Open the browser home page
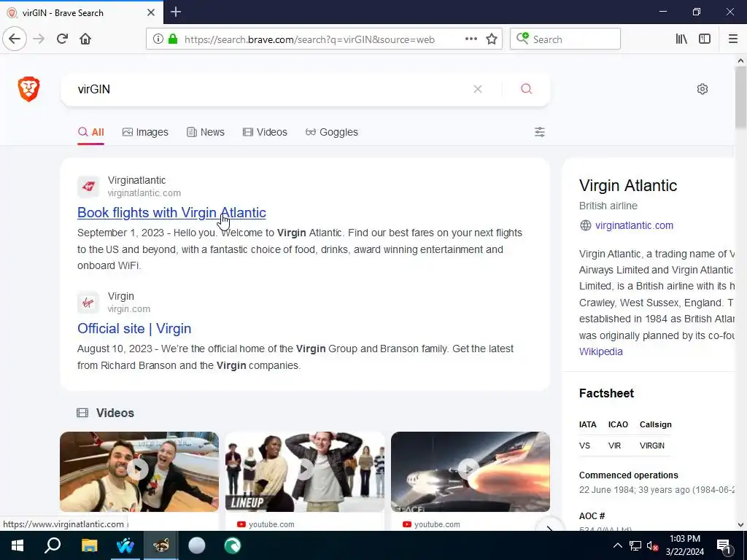Viewport: 747px width, 560px height. 85,39
